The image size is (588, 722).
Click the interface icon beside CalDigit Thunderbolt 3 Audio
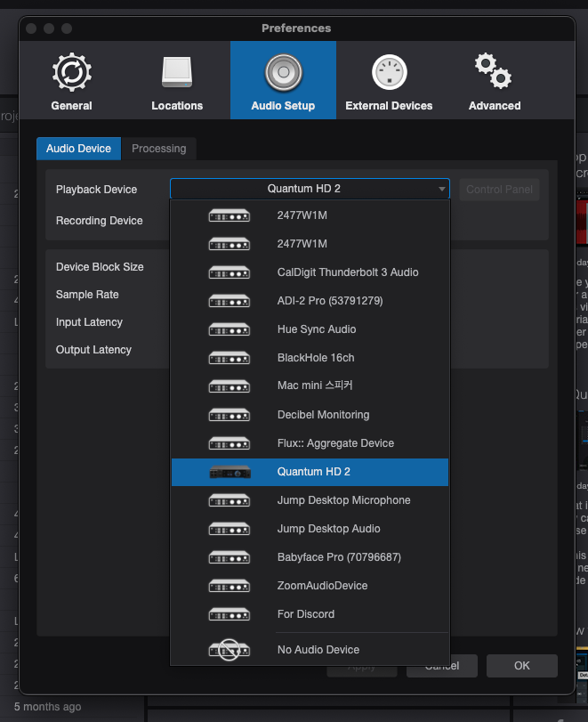point(230,272)
